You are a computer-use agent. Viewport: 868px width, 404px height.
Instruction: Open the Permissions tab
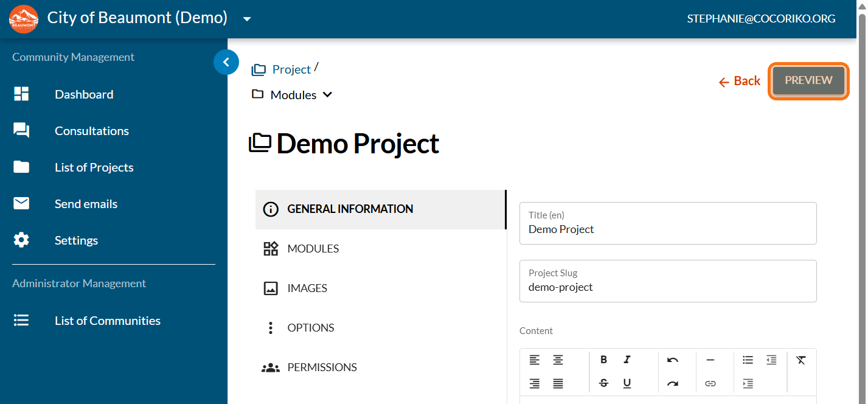(322, 367)
